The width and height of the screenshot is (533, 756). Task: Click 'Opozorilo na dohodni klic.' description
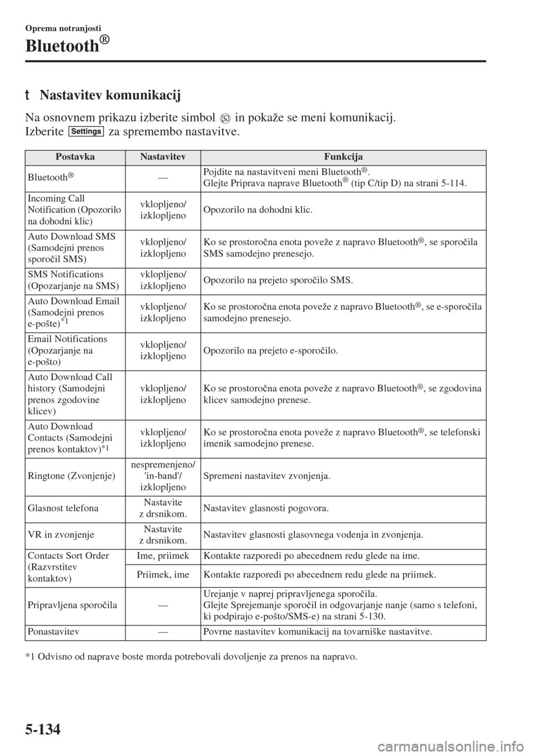tap(258, 210)
